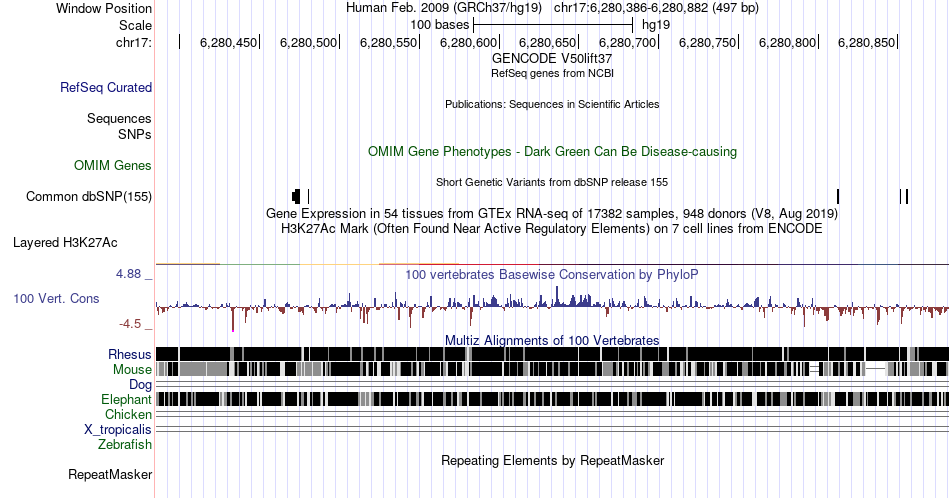Image resolution: width=950 pixels, height=498 pixels.
Task: Click the chr17: ruler label
Action: coord(134,42)
